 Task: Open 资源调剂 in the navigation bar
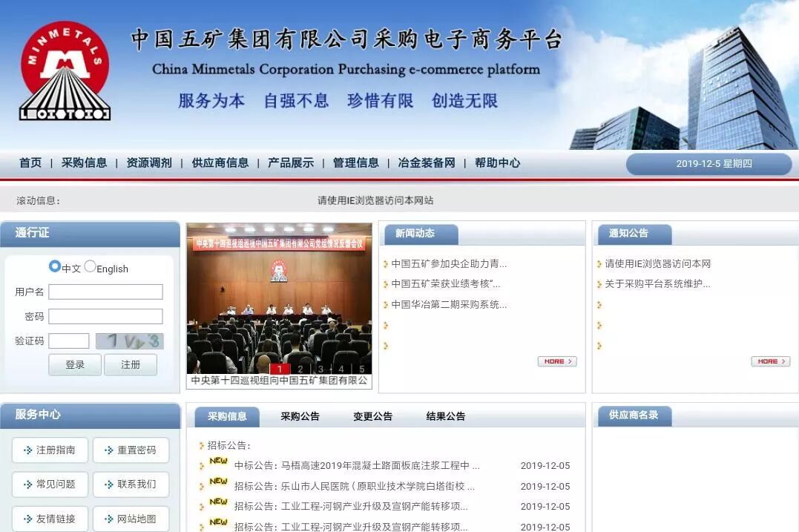coord(149,163)
